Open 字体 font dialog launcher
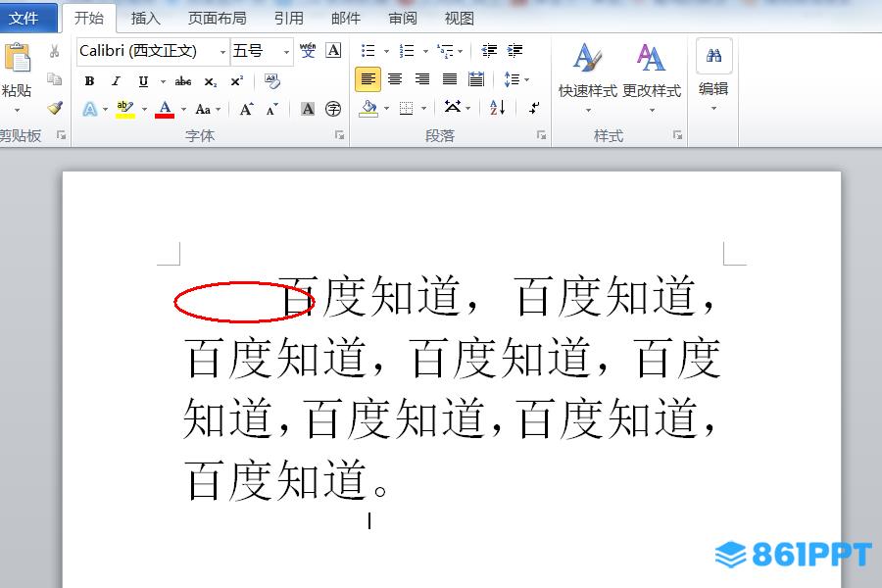Screen dimensions: 882x588 click(339, 135)
